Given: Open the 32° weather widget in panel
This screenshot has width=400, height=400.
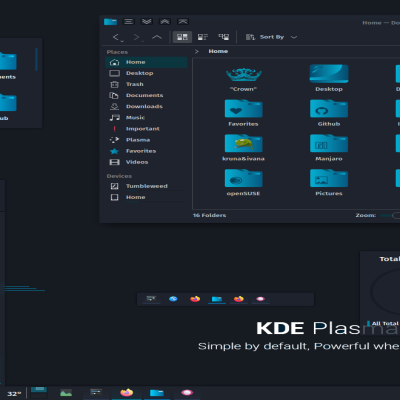Looking at the screenshot, I should click(x=14, y=394).
